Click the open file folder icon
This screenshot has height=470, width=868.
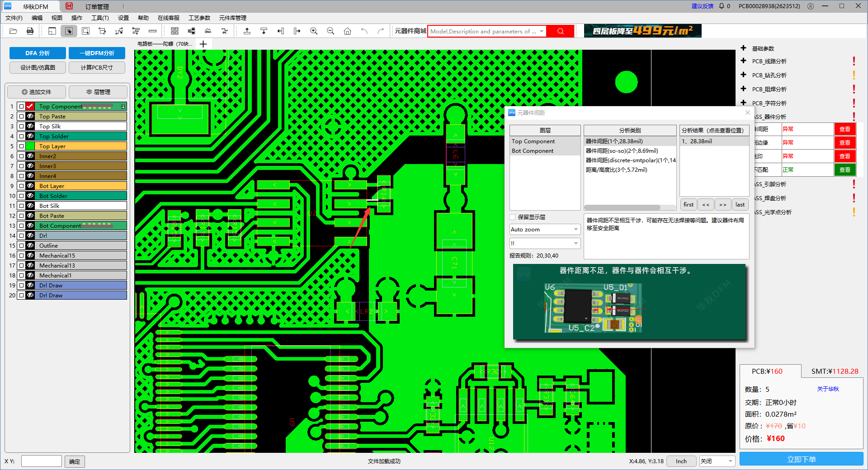pos(13,31)
